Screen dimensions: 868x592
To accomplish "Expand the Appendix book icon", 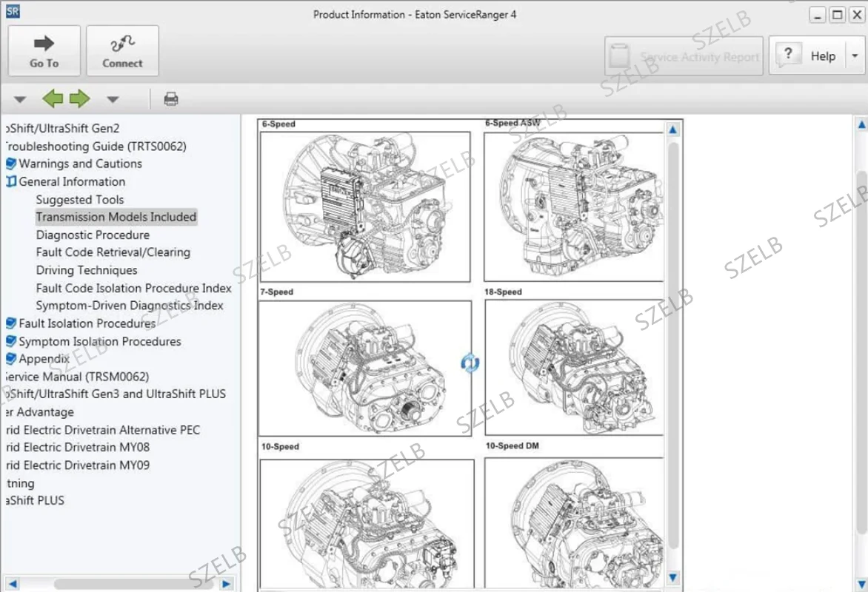I will [x=10, y=358].
